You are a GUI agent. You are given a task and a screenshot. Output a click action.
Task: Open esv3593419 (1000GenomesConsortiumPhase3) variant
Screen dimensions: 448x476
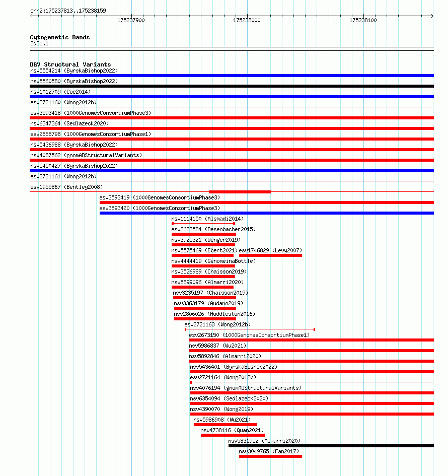coord(160,197)
